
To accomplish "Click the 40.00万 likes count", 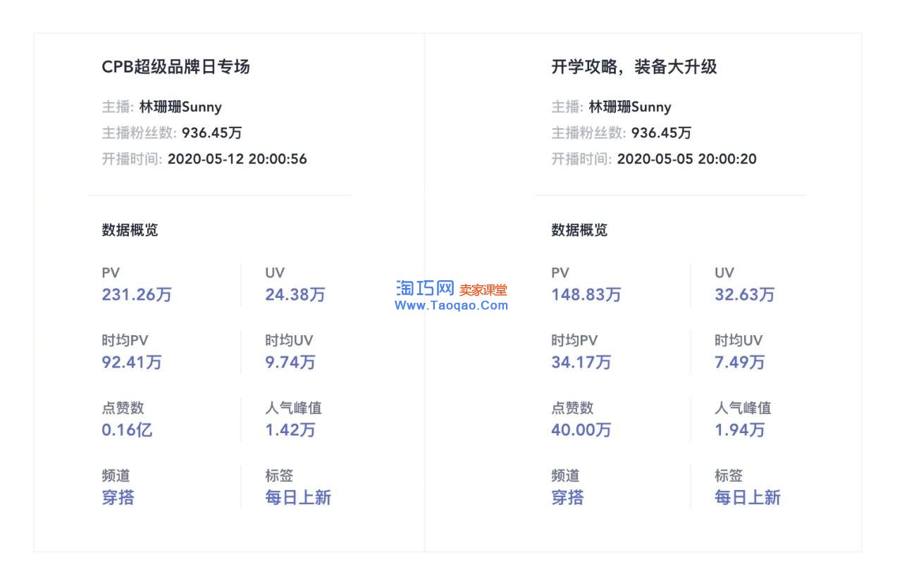I will click(x=581, y=430).
